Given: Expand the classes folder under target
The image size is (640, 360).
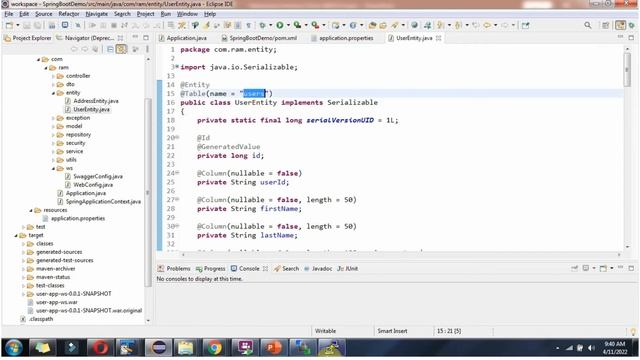Looking at the screenshot, I should [23, 244].
